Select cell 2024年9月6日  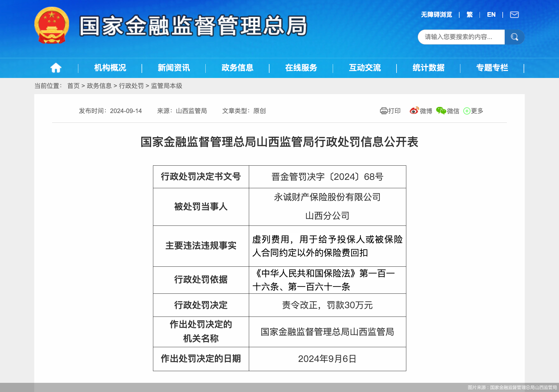pos(327,359)
